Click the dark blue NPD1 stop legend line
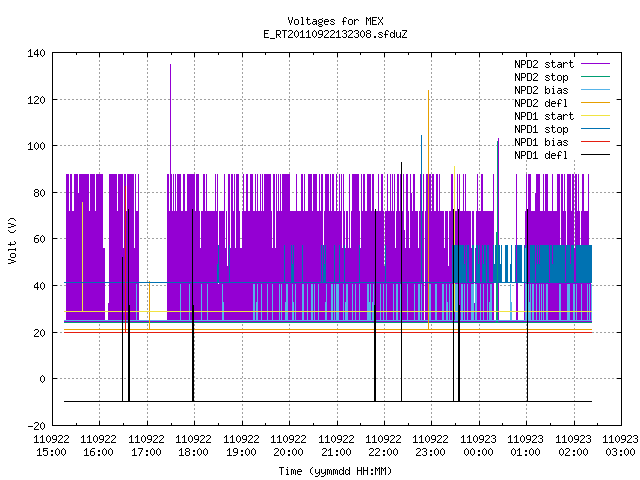Screen dimensions: 640x480 tap(595, 129)
